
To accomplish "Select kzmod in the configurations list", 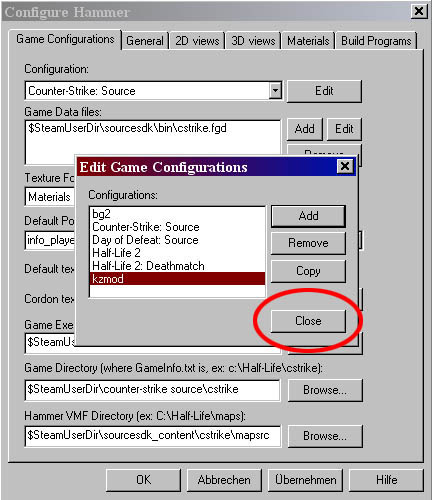I will click(x=177, y=279).
